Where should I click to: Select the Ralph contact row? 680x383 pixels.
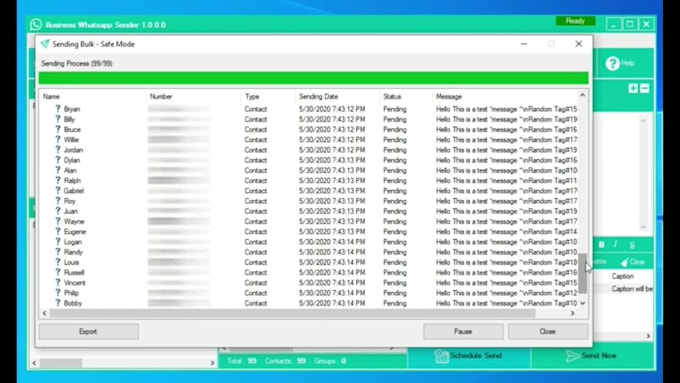[309, 180]
